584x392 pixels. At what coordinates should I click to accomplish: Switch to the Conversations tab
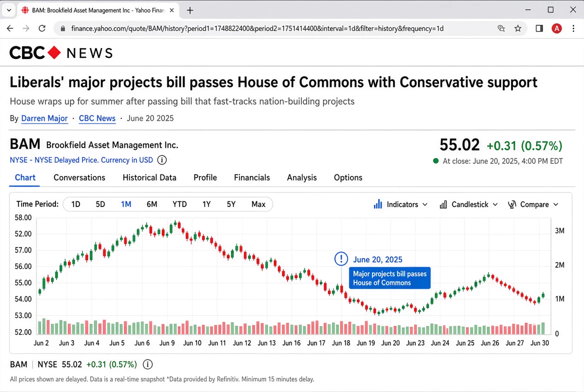(79, 177)
